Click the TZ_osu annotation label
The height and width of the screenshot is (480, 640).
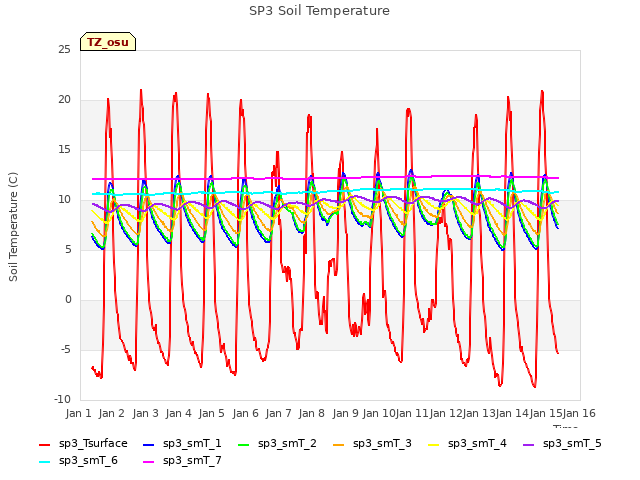tap(108, 42)
